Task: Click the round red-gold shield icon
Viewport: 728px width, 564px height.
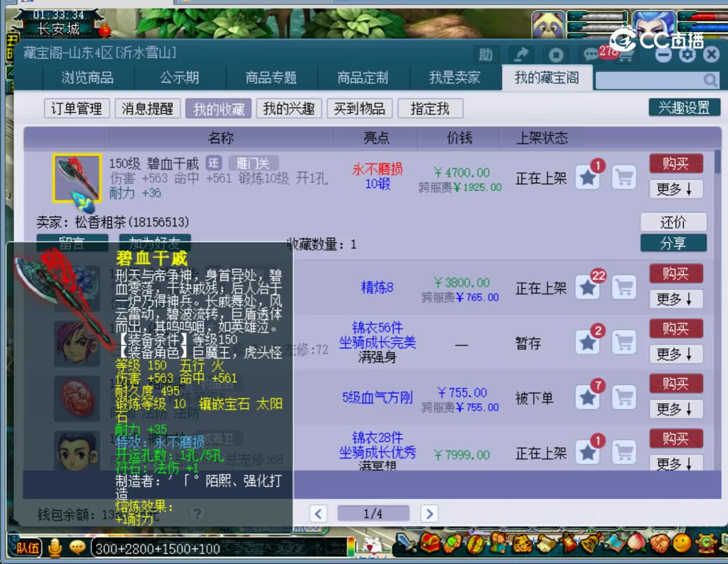Action: click(476, 543)
